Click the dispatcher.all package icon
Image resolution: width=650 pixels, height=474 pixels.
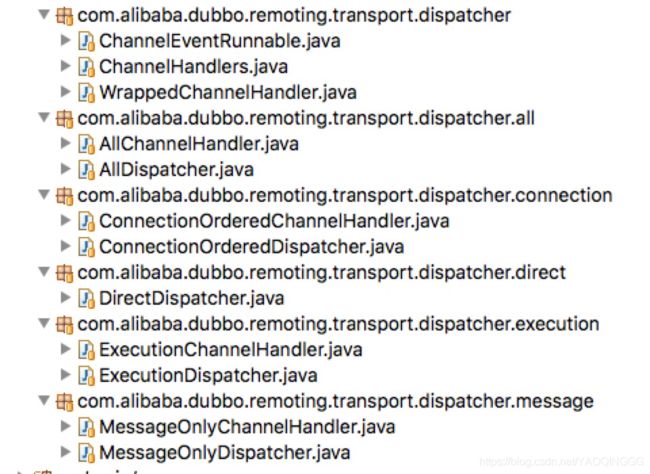coord(64,119)
